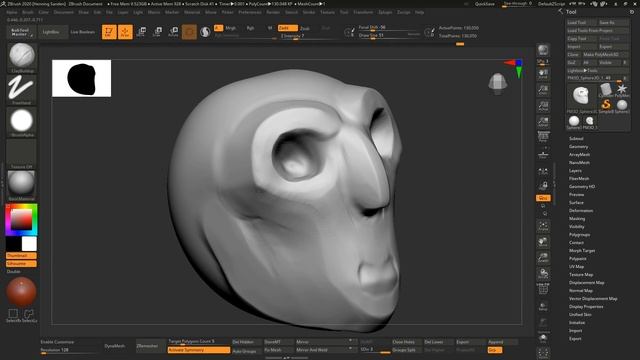Toggle the Double option
The height and width of the screenshot is (360, 640).
[13, 271]
